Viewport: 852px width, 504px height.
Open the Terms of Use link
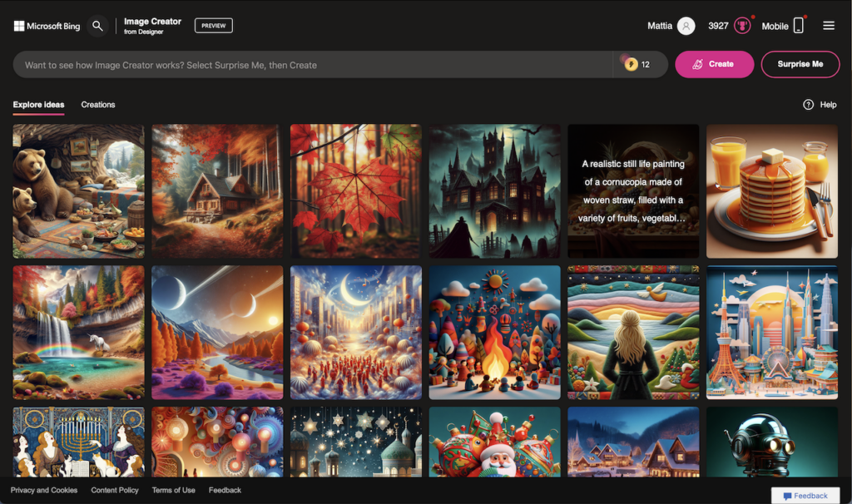point(174,490)
